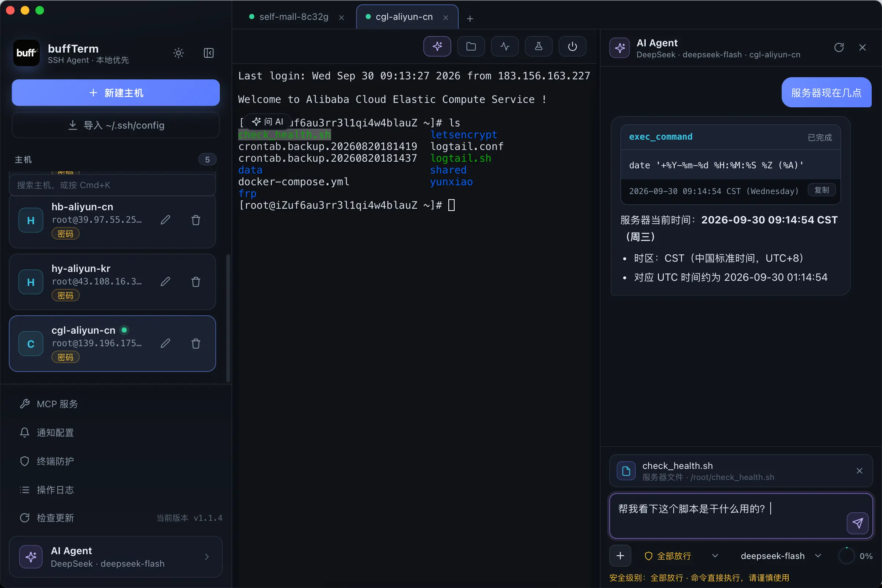882x588 pixels.
Task: Toggle the AI assistant sparkle toolbar button
Action: coord(437,47)
